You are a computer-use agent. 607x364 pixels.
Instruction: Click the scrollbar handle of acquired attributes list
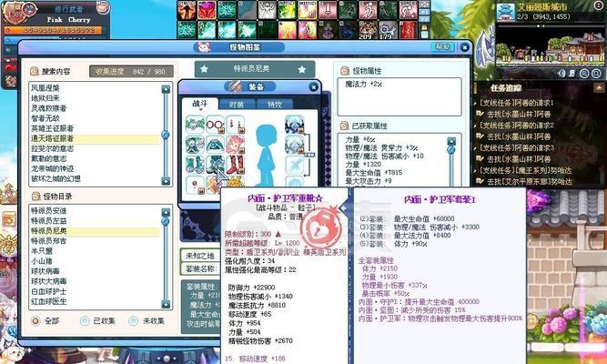pyautogui.click(x=451, y=149)
